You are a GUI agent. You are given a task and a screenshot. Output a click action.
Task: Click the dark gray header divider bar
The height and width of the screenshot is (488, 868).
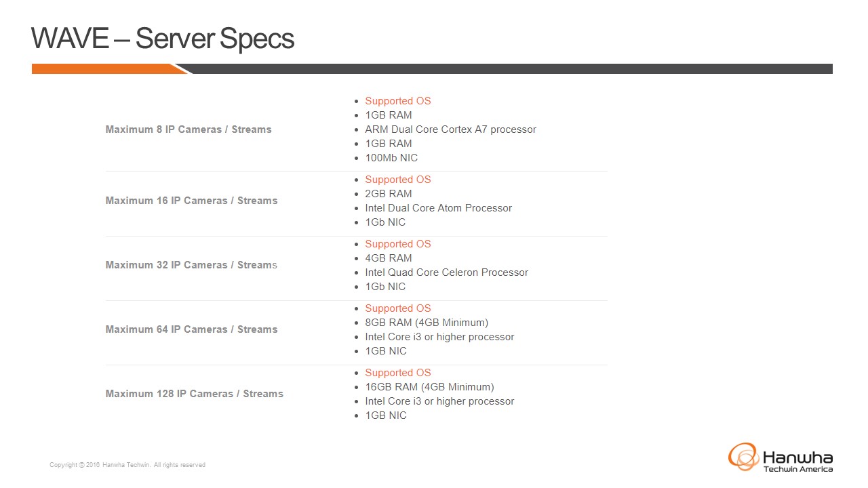[x=509, y=68]
